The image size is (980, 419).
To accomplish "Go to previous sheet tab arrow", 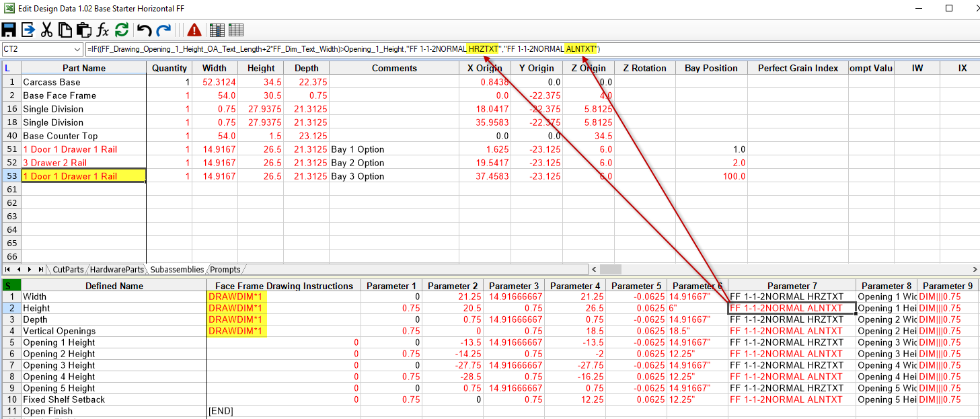I will [x=19, y=270].
